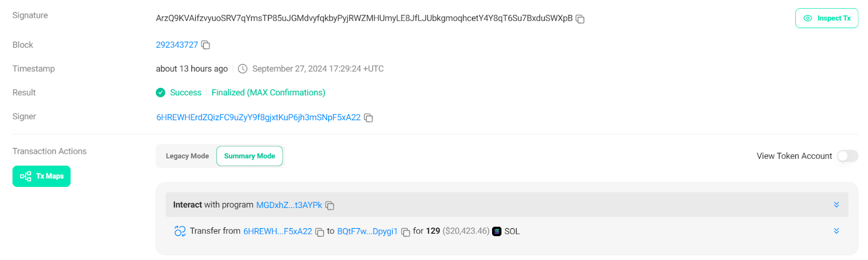Copy recipient address BQtF7w...Dpygi1
868x260 pixels.
coord(405,232)
